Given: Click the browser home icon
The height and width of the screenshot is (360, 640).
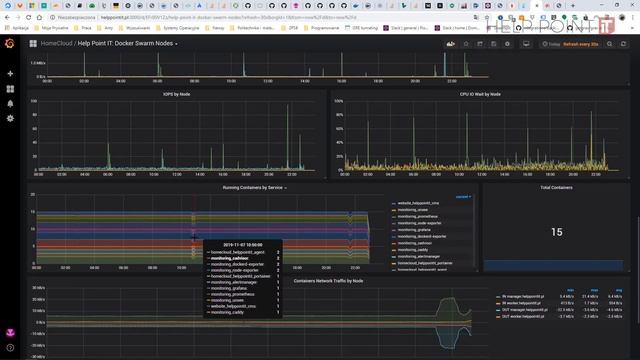Looking at the screenshot, I should point(39,18).
